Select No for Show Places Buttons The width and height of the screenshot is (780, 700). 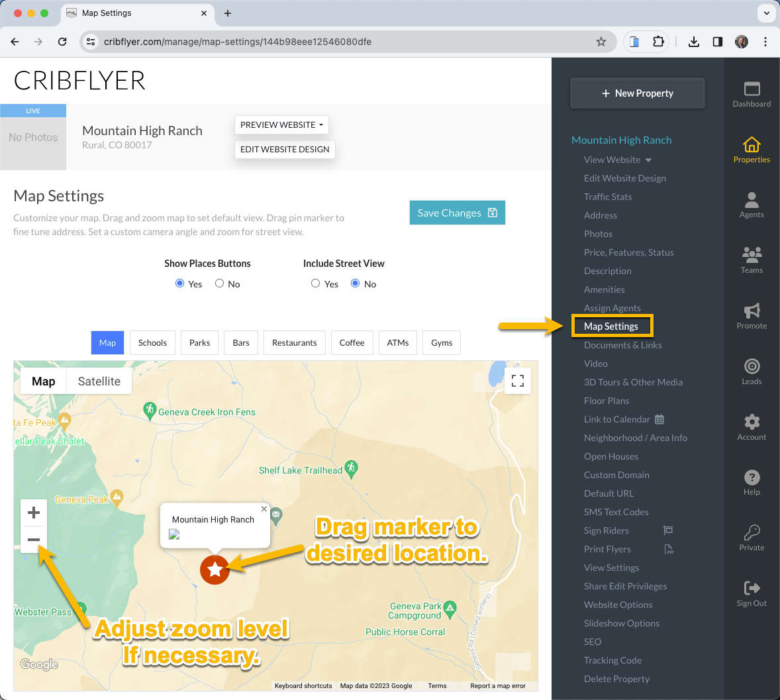point(219,283)
